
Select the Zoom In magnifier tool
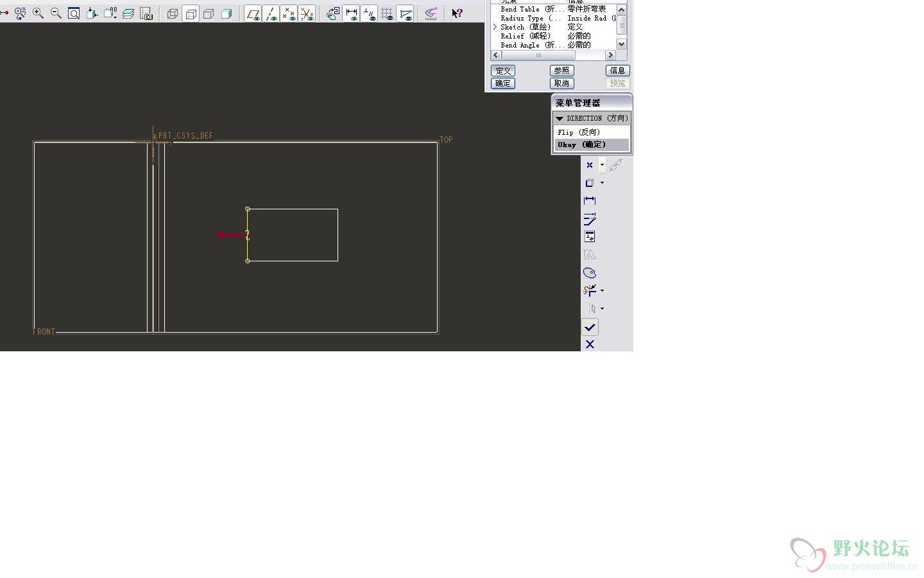[x=38, y=13]
